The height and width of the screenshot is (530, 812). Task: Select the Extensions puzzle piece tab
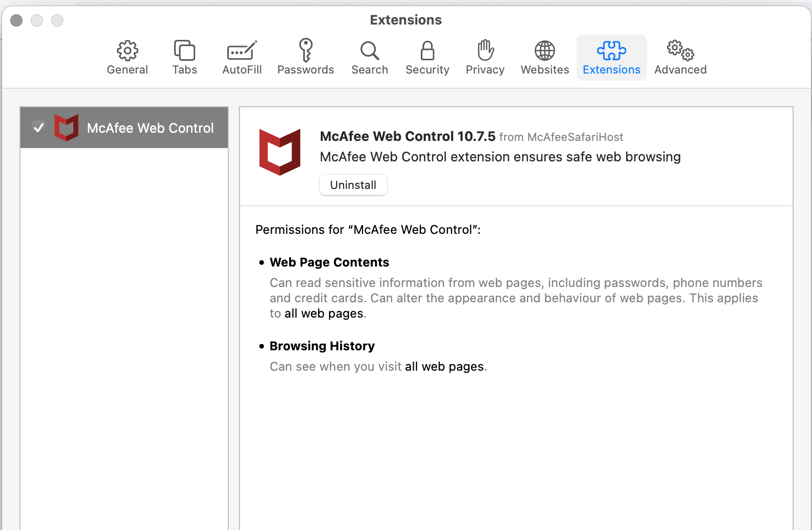611,58
